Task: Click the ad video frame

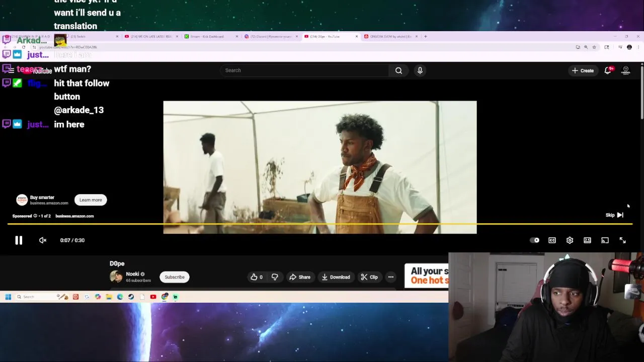Action: pos(319,167)
